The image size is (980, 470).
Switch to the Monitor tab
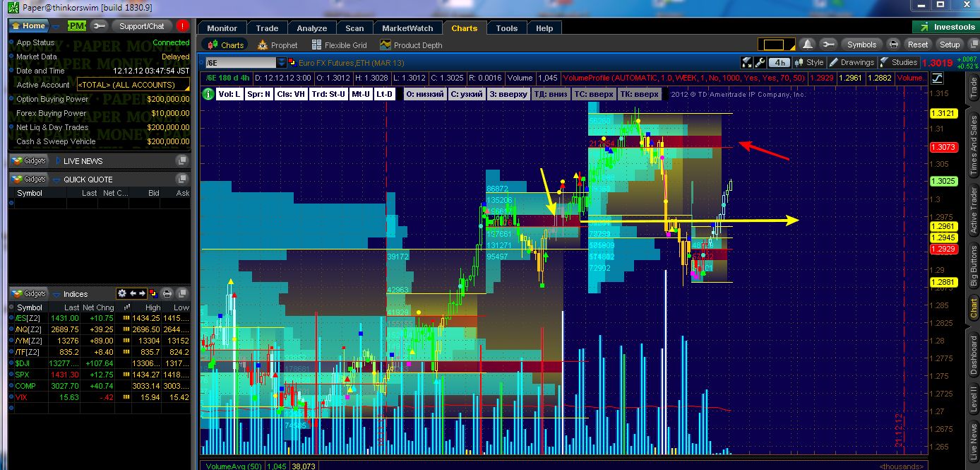coord(222,28)
